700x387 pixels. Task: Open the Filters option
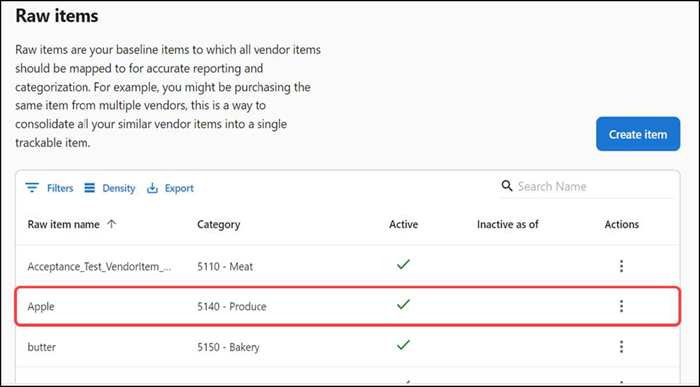[49, 188]
